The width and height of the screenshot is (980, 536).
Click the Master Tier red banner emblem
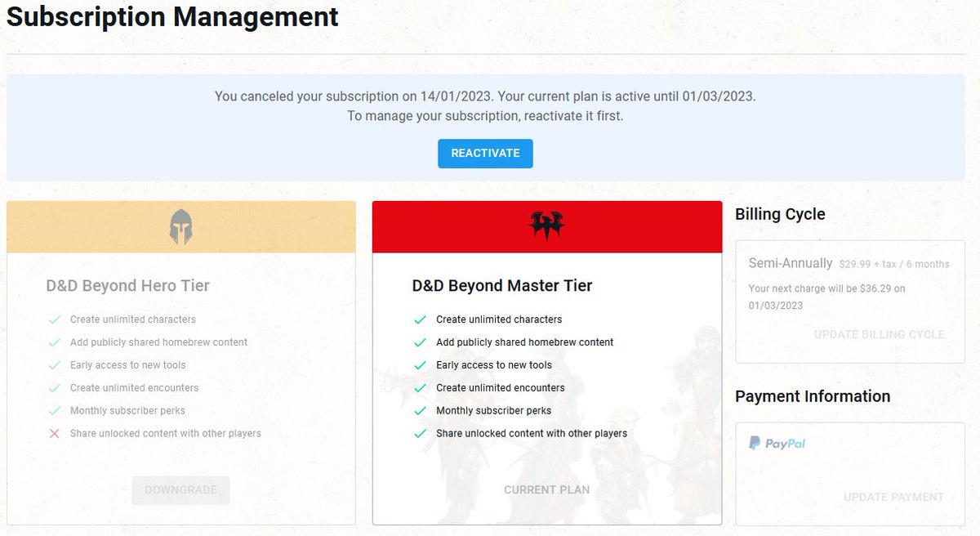pyautogui.click(x=547, y=226)
